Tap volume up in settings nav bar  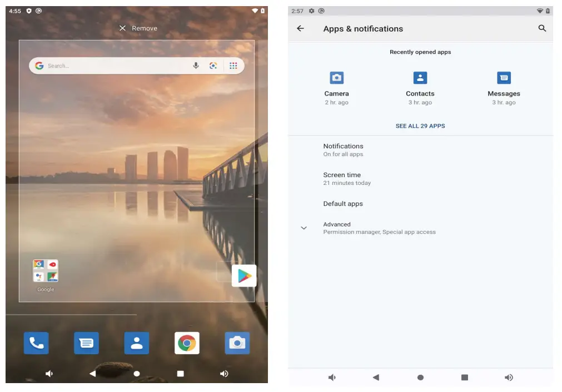pos(509,378)
